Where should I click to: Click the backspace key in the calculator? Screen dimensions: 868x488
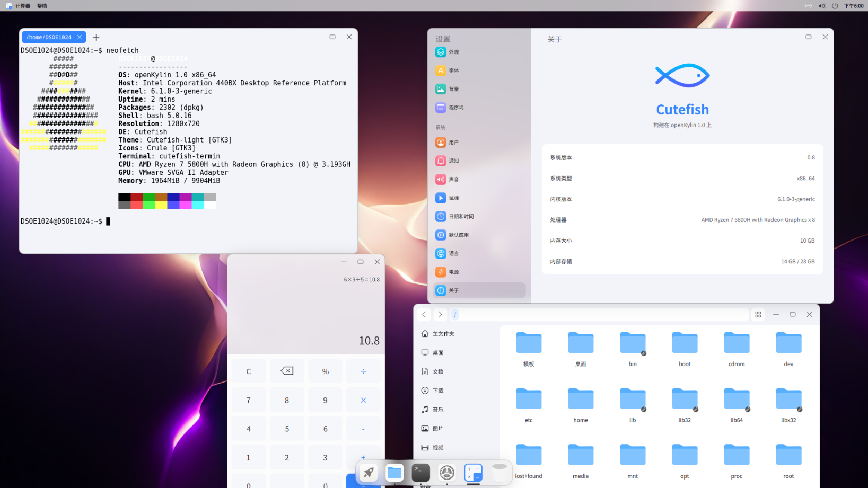(x=287, y=371)
